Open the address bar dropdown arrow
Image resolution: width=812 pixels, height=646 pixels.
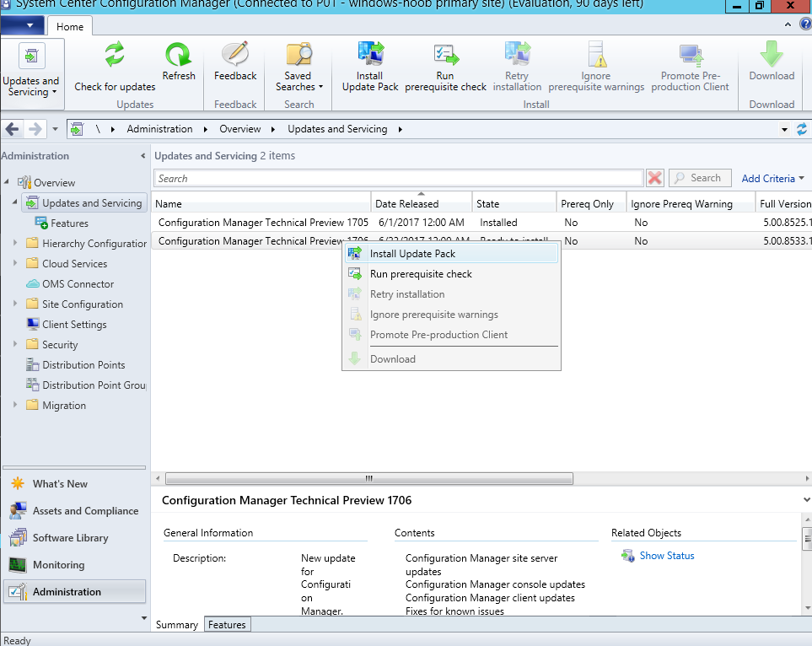click(x=784, y=130)
